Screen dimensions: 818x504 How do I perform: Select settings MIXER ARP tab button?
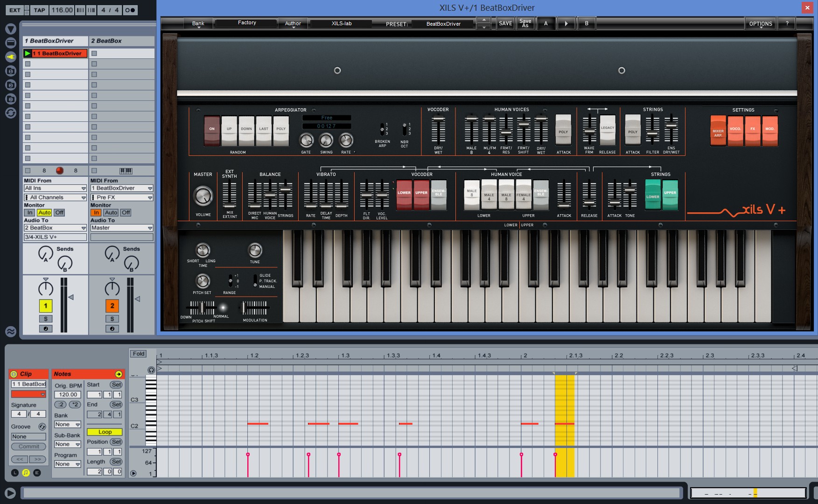[718, 131]
